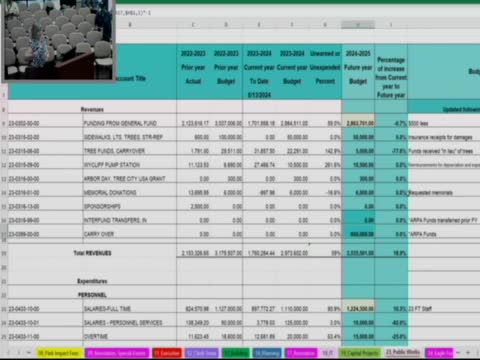Add a new sheet with plus icon
The height and width of the screenshot is (360, 480).
pos(468,352)
